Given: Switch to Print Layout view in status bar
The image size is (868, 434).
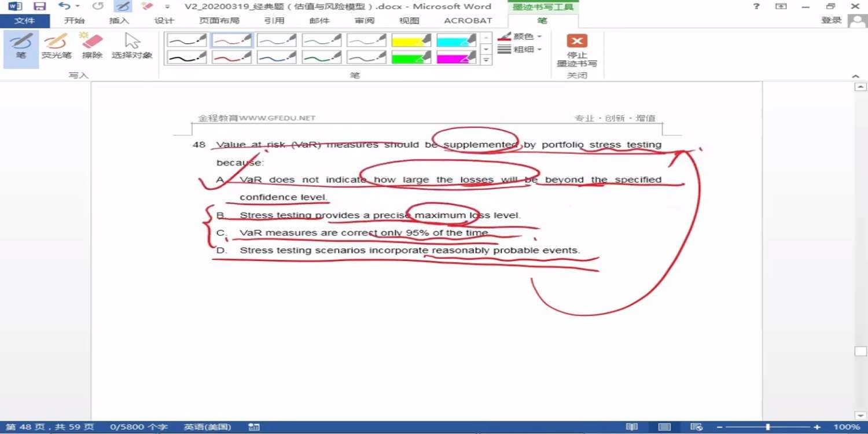Looking at the screenshot, I should (665, 427).
